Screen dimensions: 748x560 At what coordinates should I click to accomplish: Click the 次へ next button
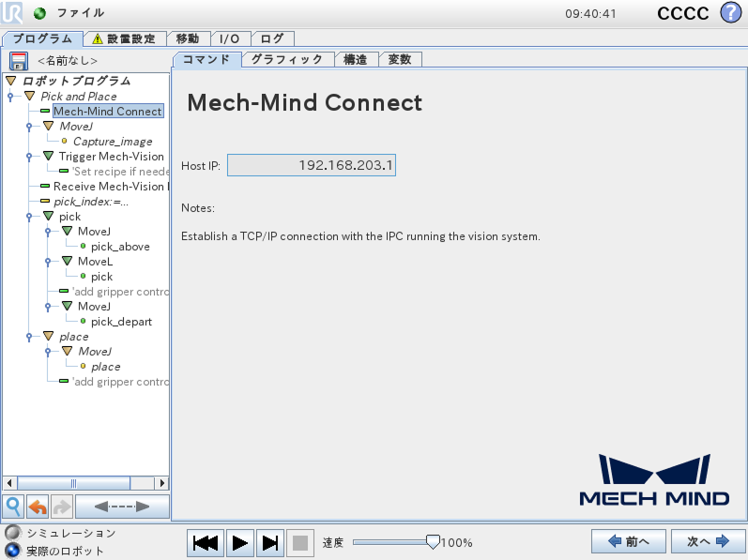[x=709, y=541]
